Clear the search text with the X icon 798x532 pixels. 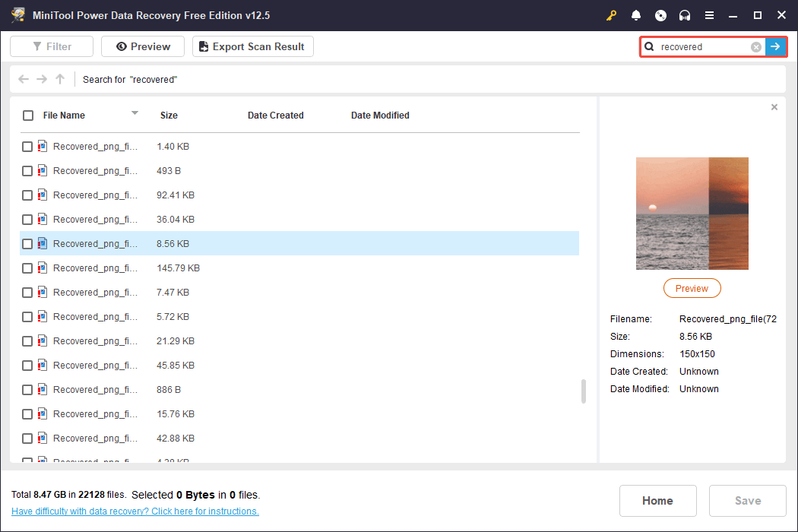[756, 47]
